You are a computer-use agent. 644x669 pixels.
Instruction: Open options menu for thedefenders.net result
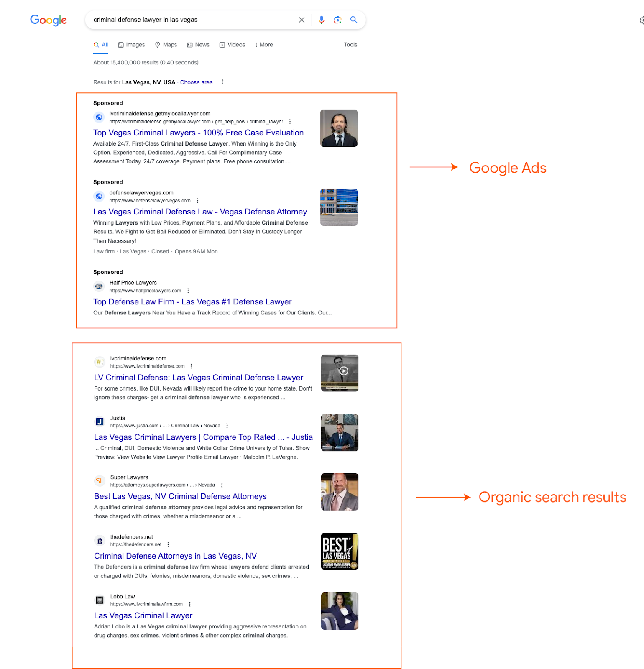pyautogui.click(x=168, y=544)
